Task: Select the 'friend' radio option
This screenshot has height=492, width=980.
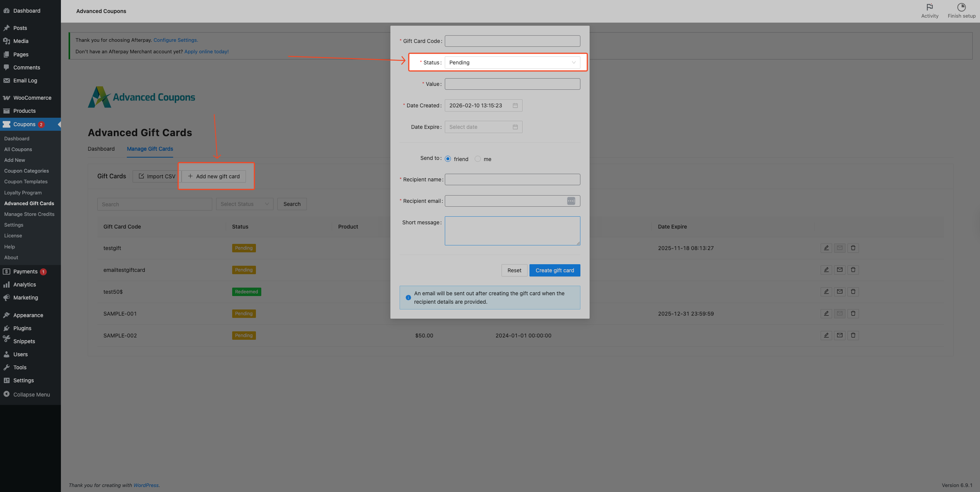Action: 447,159
